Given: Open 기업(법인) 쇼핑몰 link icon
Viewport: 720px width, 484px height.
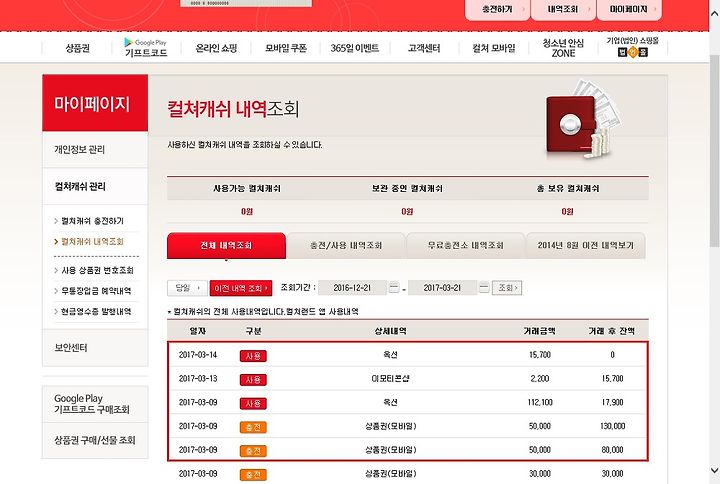Looking at the screenshot, I should tap(632, 52).
